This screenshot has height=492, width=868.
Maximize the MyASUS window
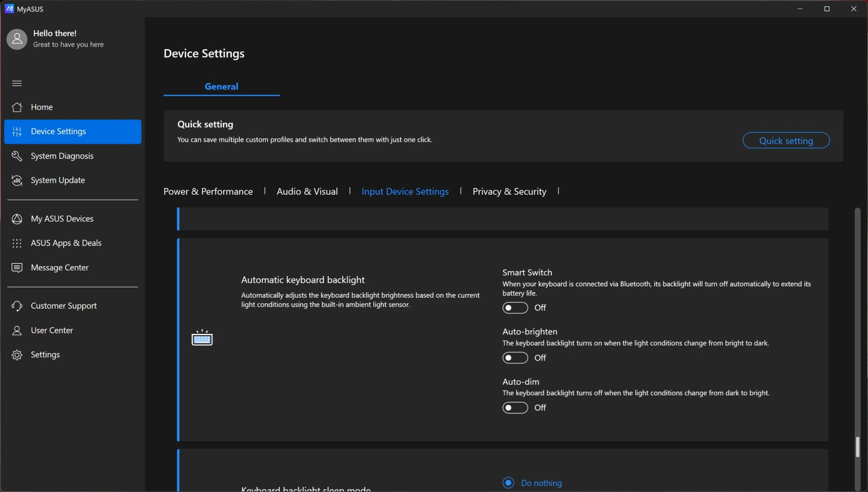pos(827,9)
